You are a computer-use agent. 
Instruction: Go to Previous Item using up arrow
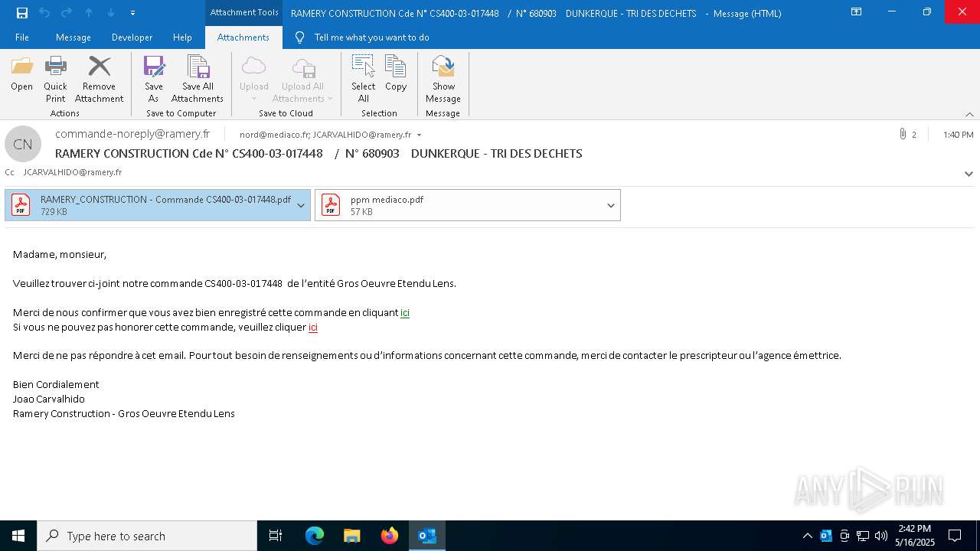(x=89, y=13)
